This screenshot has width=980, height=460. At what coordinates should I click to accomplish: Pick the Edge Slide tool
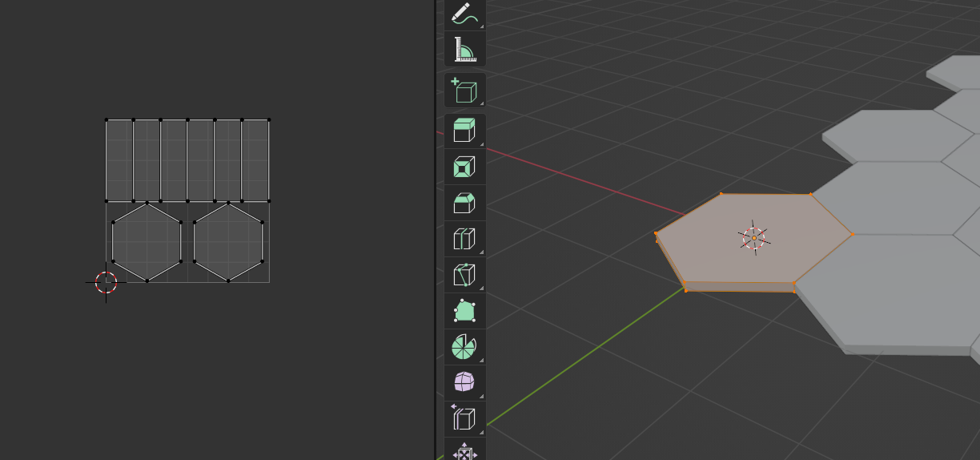click(x=464, y=419)
